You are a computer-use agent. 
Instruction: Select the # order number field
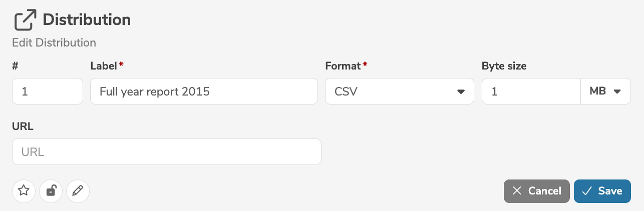(47, 91)
